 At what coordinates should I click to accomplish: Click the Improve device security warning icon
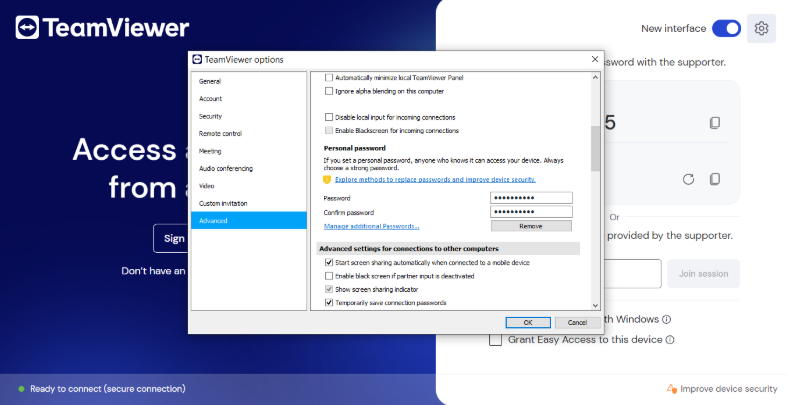point(672,389)
